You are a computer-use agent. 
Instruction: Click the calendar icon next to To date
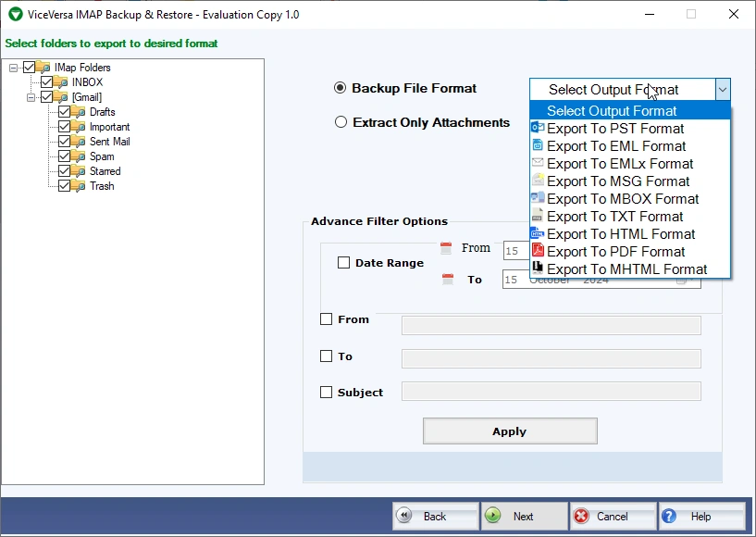[x=448, y=279]
